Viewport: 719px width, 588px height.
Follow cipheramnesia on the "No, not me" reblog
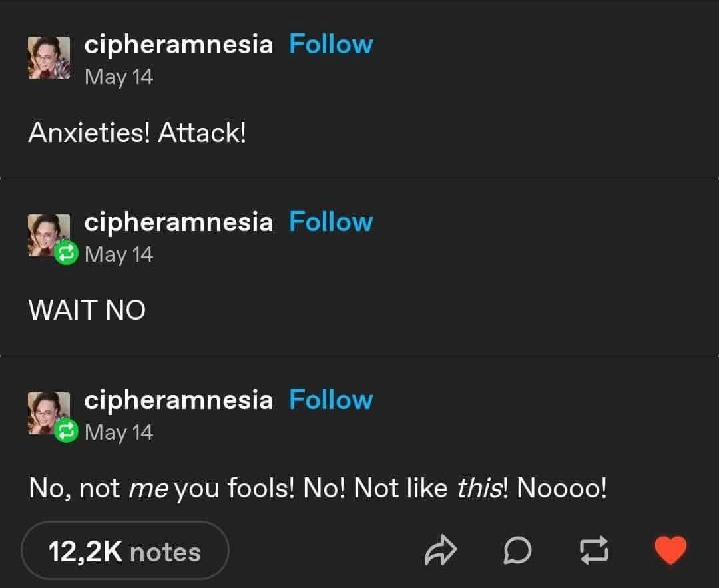tap(331, 400)
